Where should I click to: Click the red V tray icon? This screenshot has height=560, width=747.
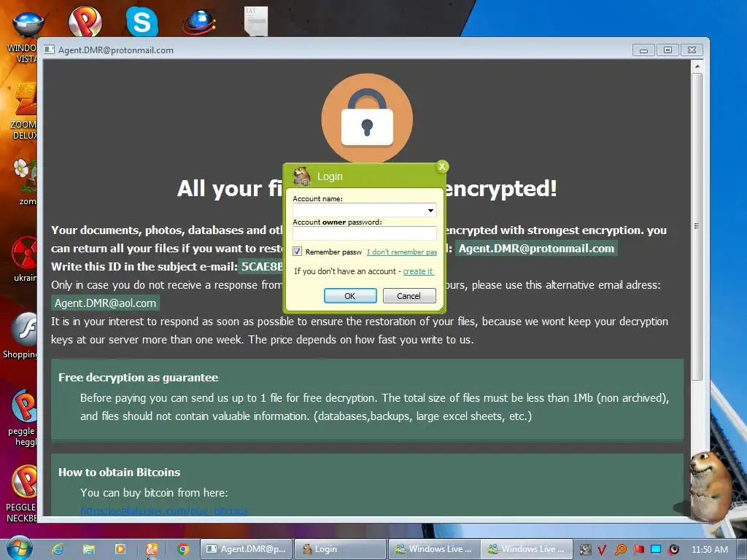(x=602, y=550)
